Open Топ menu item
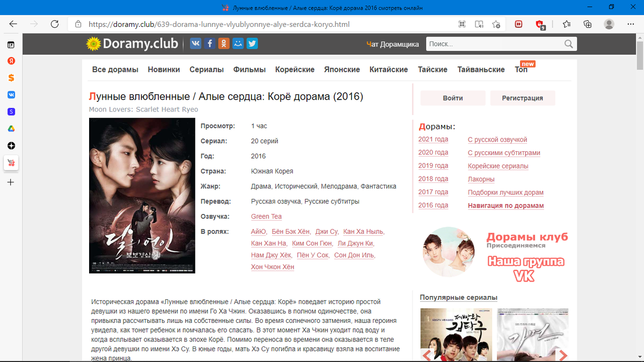 (521, 70)
